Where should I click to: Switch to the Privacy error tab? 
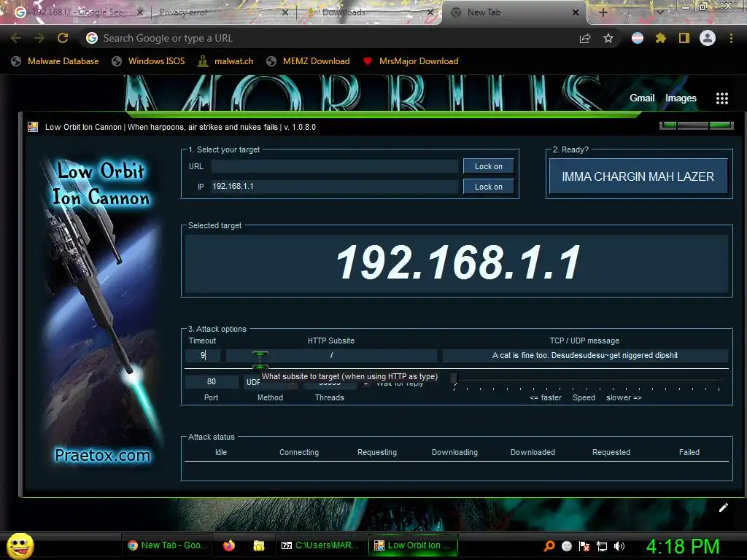pyautogui.click(x=223, y=12)
